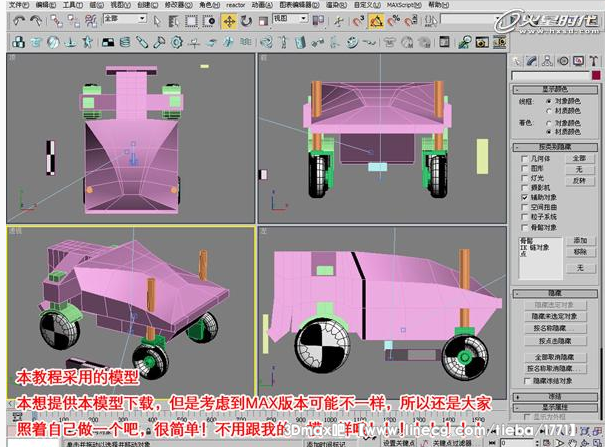Open the MAXScript menu
Viewport: 605px width, 447px height.
click(404, 5)
